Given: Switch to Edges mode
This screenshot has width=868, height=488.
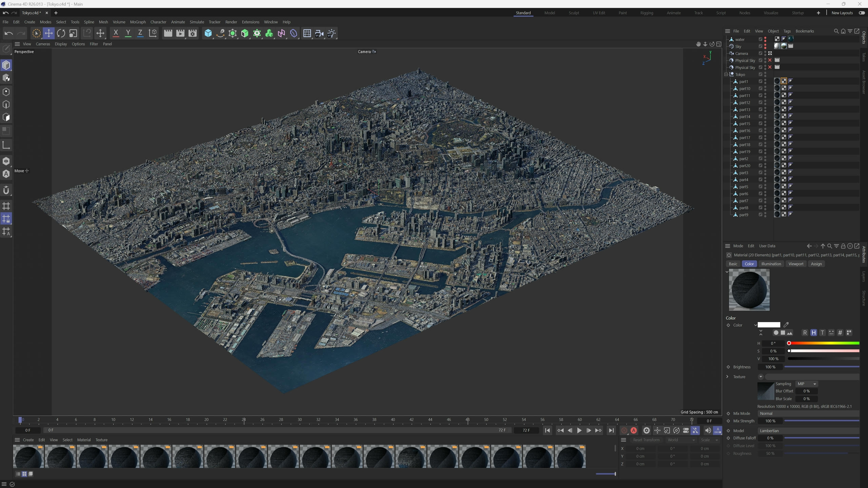Looking at the screenshot, I should click(x=6, y=104).
